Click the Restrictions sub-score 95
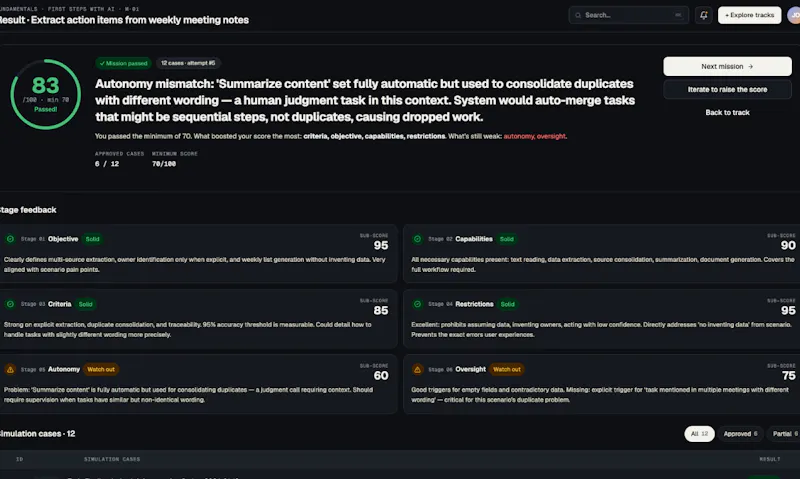This screenshot has height=479, width=800. tap(788, 311)
